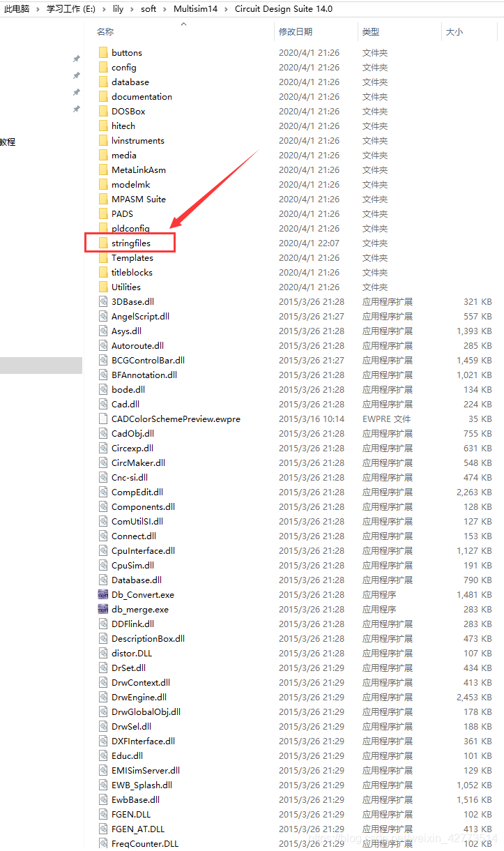Select the DescriptionBox.dll file name
This screenshot has height=851, width=504.
(148, 638)
